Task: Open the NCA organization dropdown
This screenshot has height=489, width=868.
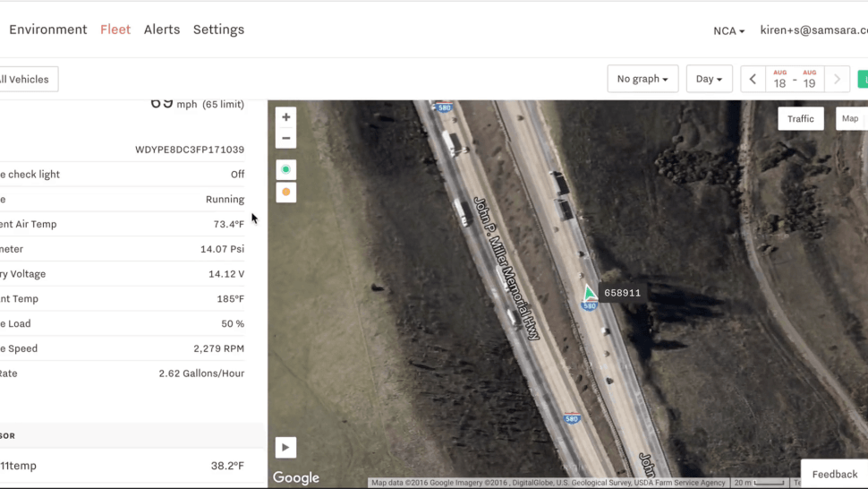Action: pos(728,31)
